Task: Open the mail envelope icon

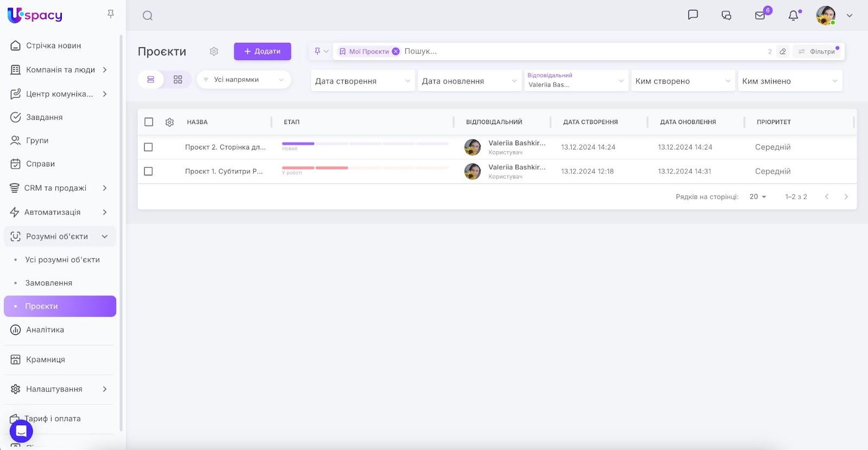Action: point(760,16)
